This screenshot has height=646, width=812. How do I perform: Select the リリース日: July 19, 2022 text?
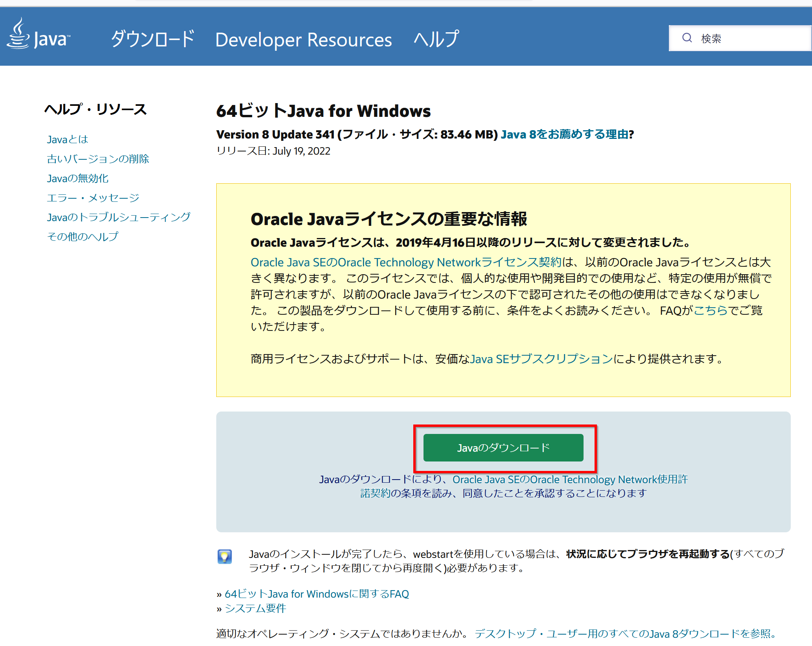click(x=273, y=151)
